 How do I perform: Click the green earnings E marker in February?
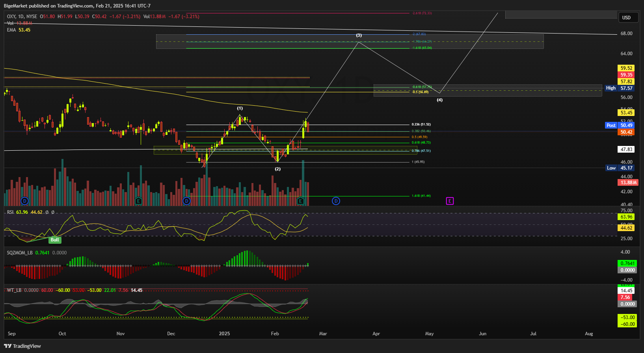[x=300, y=201]
